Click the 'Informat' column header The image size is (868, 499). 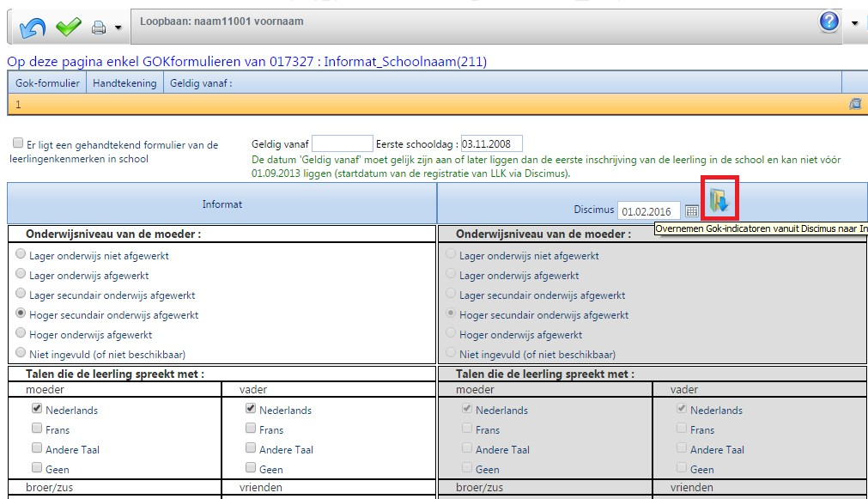222,204
